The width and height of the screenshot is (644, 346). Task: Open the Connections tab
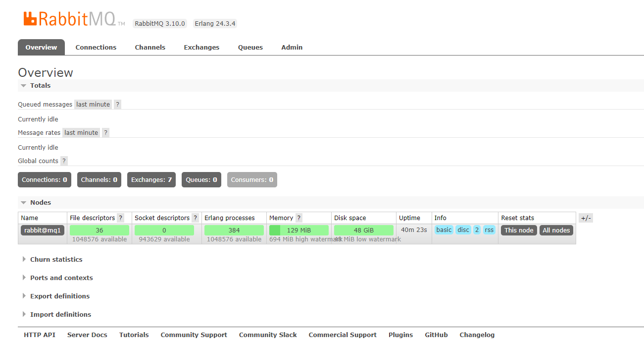coord(96,48)
